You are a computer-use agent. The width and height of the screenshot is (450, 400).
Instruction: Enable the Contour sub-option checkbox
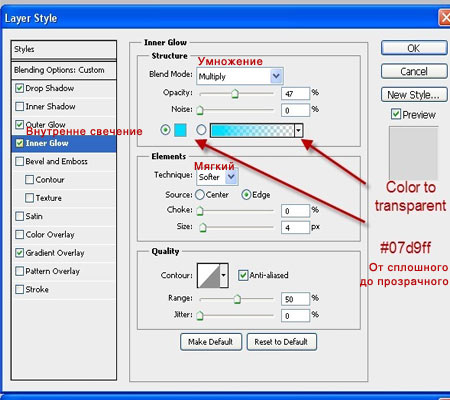(29, 180)
